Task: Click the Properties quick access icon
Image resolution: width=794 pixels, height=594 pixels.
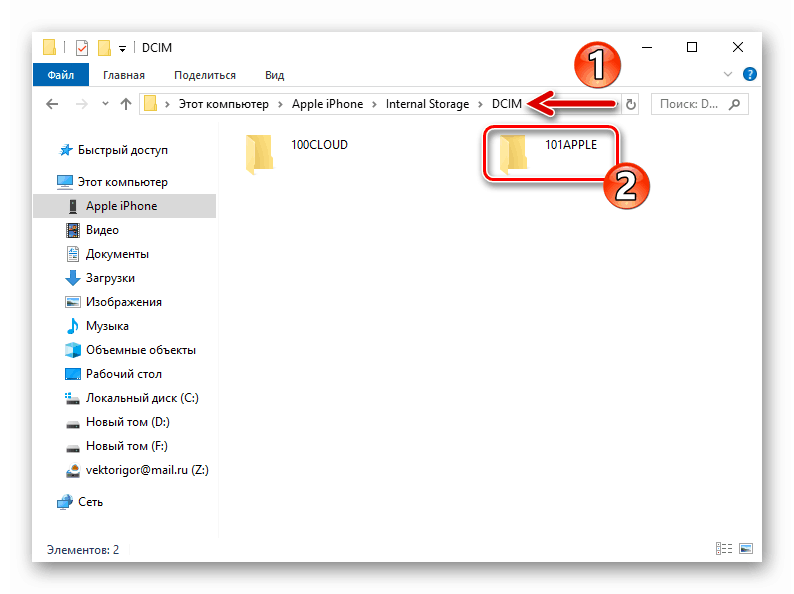Action: tap(82, 48)
